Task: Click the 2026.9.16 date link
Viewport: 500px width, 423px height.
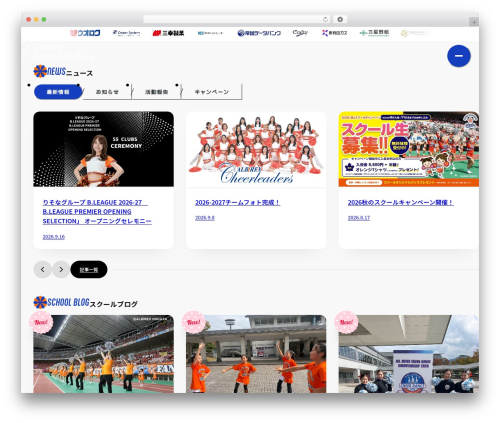Action: point(54,237)
